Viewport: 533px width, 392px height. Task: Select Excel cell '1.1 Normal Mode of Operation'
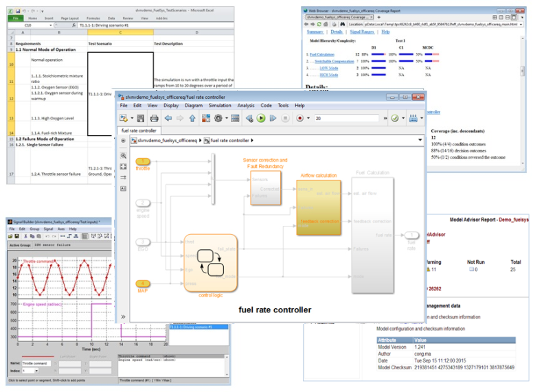[x=45, y=49]
